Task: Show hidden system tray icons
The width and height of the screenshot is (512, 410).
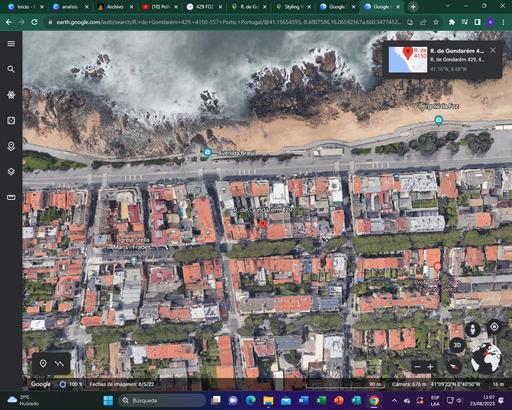Action: coord(394,400)
